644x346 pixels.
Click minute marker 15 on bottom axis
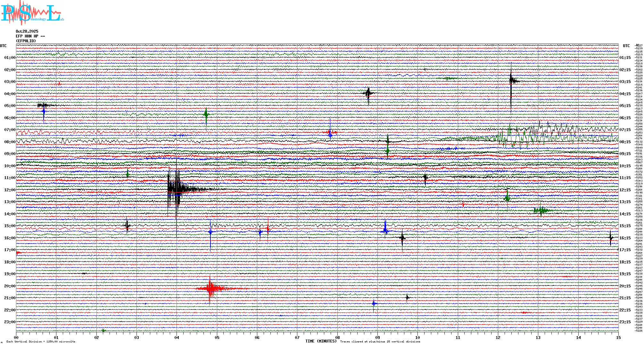click(x=618, y=337)
